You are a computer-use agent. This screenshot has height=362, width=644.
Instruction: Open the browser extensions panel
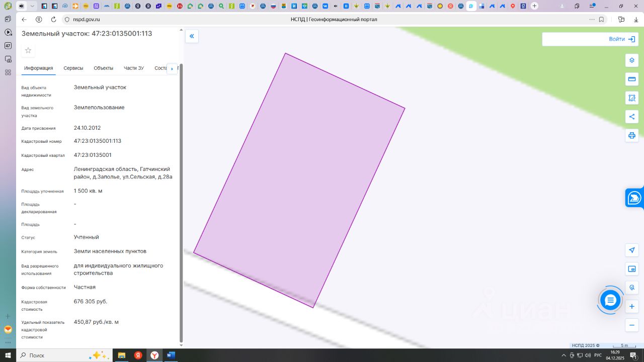click(621, 20)
